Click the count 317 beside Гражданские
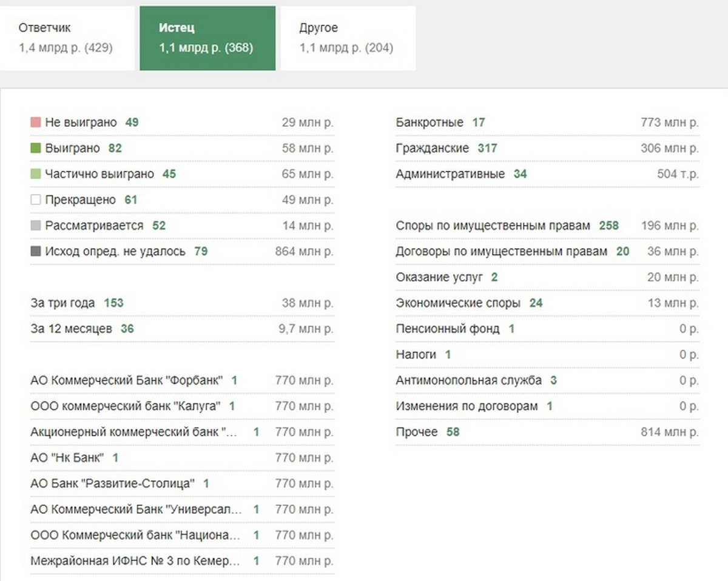This screenshot has height=581, width=728. 487,148
